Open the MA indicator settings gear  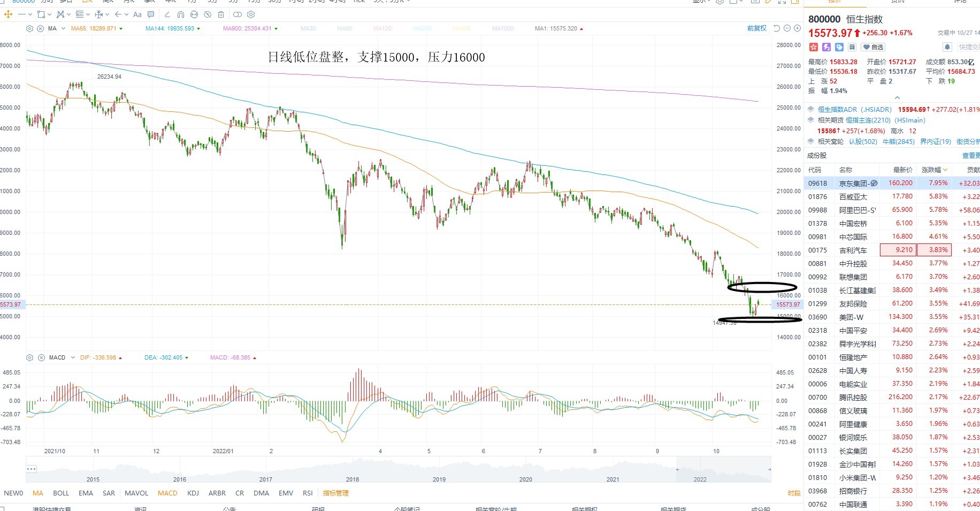(29, 28)
